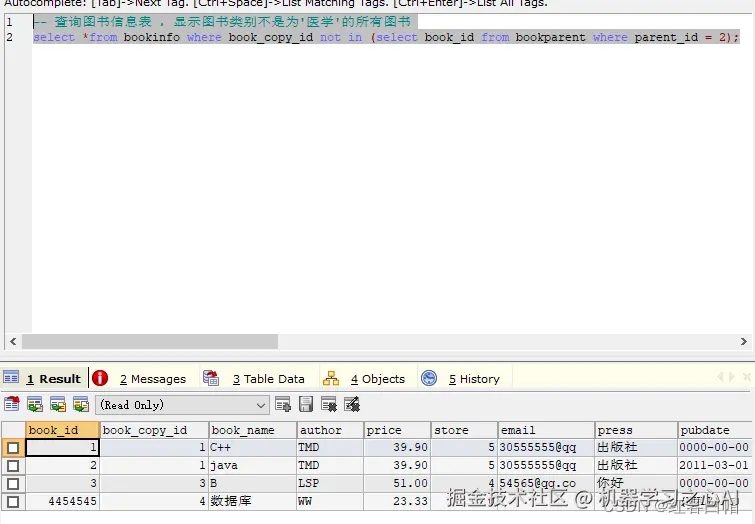Click the '51.00' price cell
The height and width of the screenshot is (524, 755).
click(x=397, y=483)
